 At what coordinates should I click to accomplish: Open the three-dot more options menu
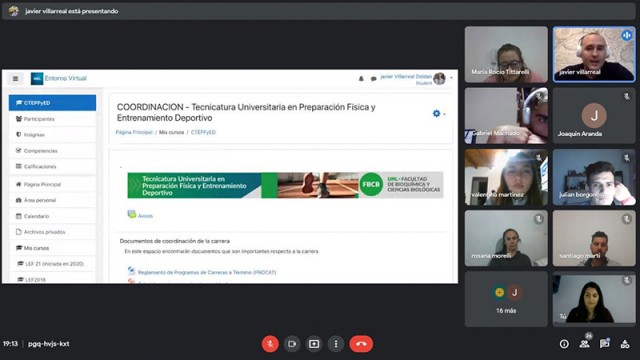(336, 344)
